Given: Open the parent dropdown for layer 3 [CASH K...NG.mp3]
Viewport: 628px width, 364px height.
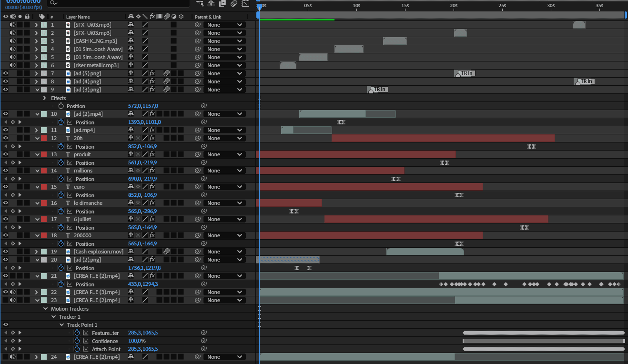Looking at the screenshot, I should click(224, 41).
